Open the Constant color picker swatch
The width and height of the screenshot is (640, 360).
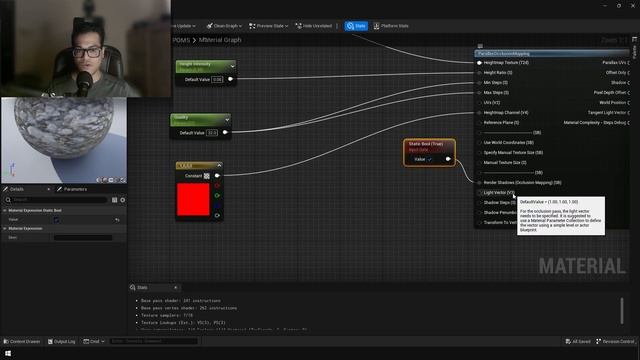click(x=207, y=176)
